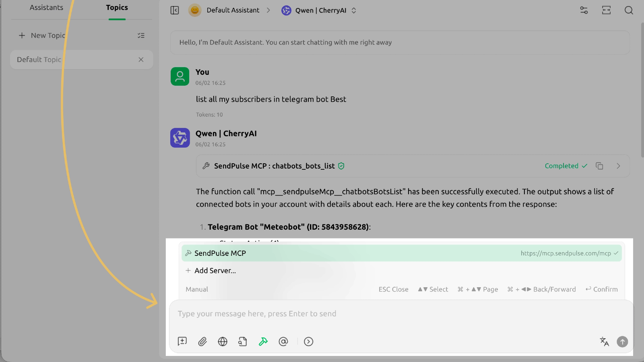
Task: Click the Default Assistant emoji avatar
Action: click(x=195, y=10)
